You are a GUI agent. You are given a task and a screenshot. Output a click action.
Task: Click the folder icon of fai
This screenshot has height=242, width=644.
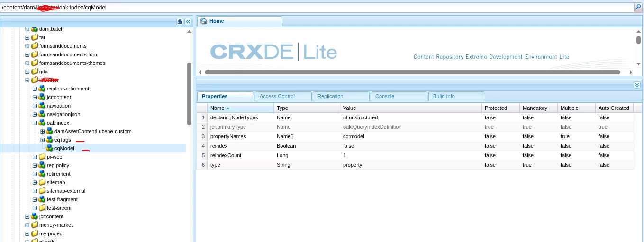[x=35, y=37]
